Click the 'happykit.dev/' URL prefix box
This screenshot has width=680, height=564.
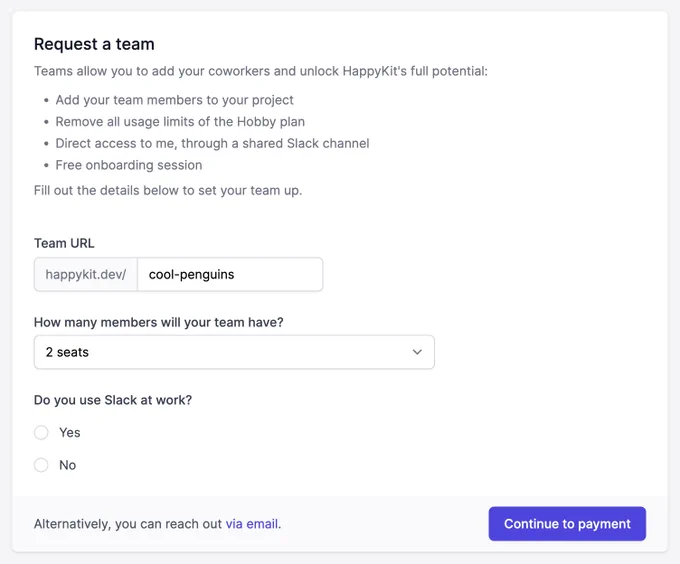coord(86,274)
